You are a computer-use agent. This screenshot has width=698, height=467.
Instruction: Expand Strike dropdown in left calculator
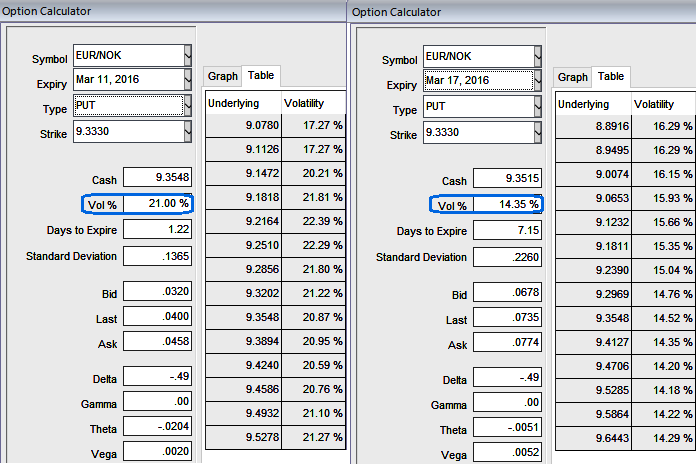pos(187,131)
